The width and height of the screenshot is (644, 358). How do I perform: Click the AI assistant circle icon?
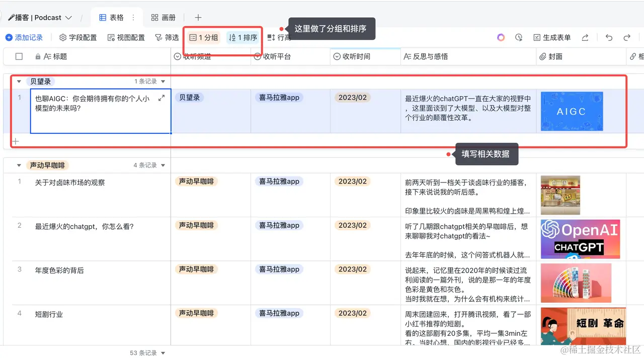point(501,37)
